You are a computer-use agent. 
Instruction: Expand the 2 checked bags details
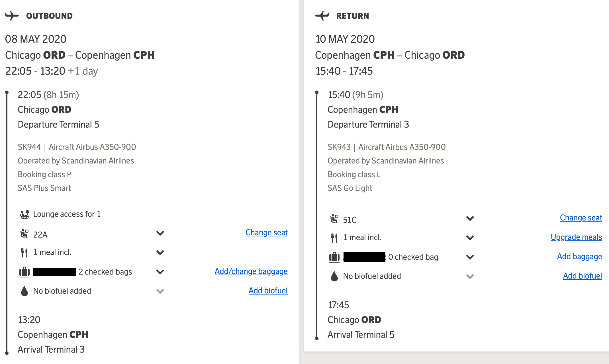point(160,272)
